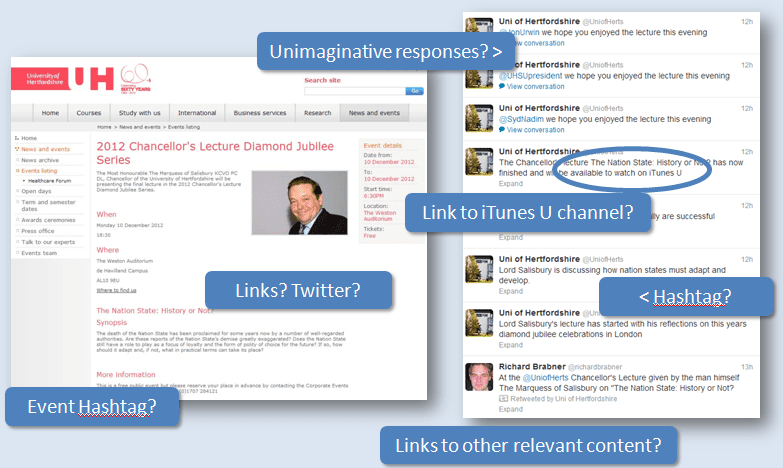Switch to the Research navigation tab
783x468 pixels.
click(317, 113)
